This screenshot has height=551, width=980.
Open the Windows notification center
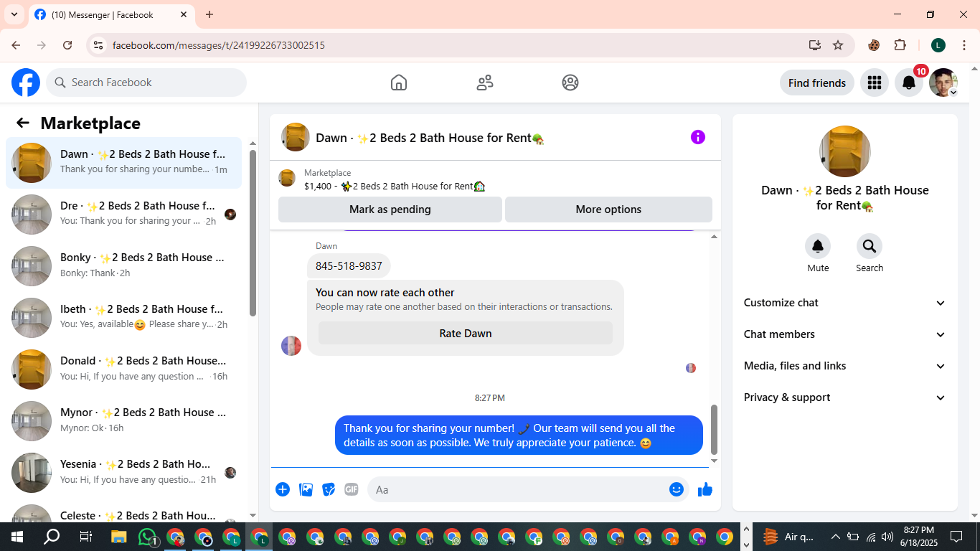[x=956, y=537]
